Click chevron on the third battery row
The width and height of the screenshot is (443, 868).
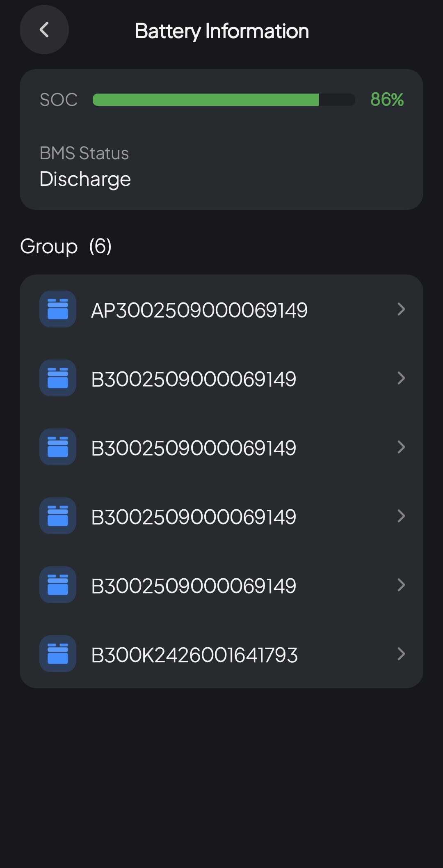[x=401, y=447]
